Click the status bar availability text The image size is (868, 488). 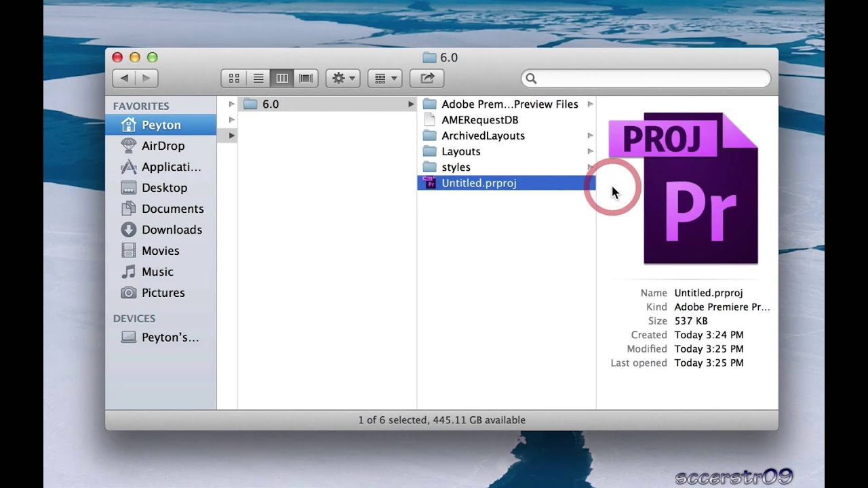(441, 420)
